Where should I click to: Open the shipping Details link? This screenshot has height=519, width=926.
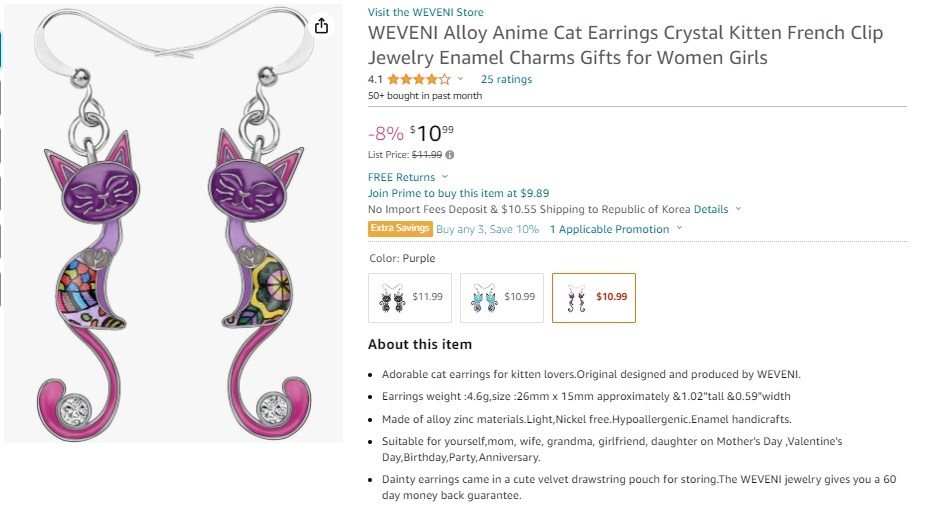point(711,209)
